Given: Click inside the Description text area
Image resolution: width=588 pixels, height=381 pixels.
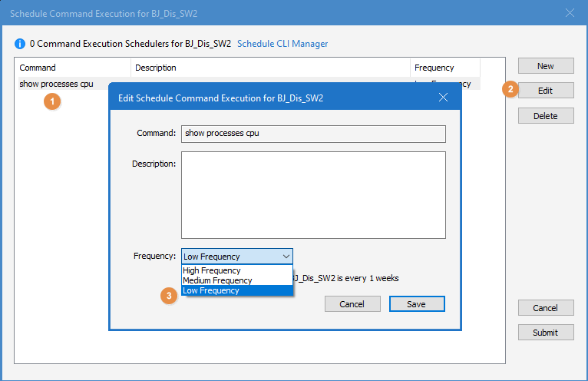Looking at the screenshot, I should coord(313,195).
